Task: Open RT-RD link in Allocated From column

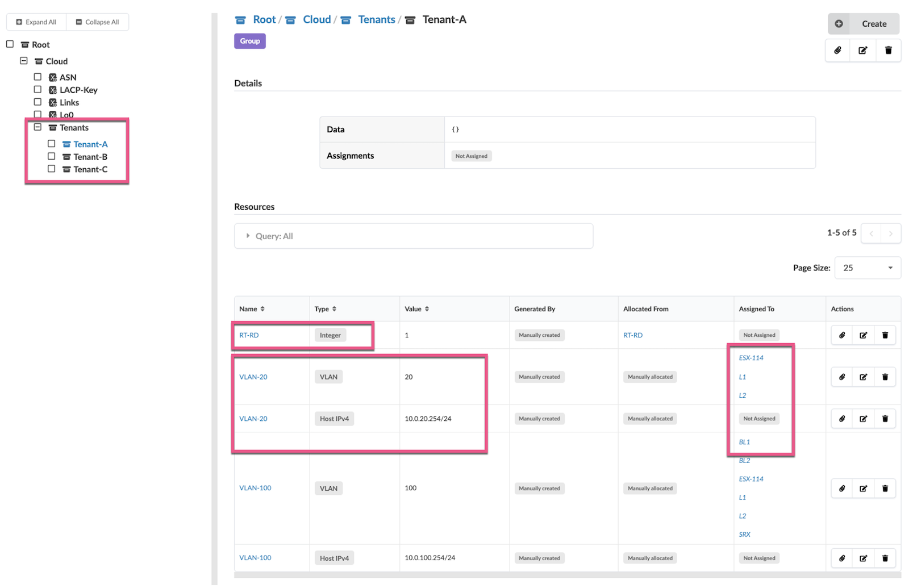Action: 633,335
